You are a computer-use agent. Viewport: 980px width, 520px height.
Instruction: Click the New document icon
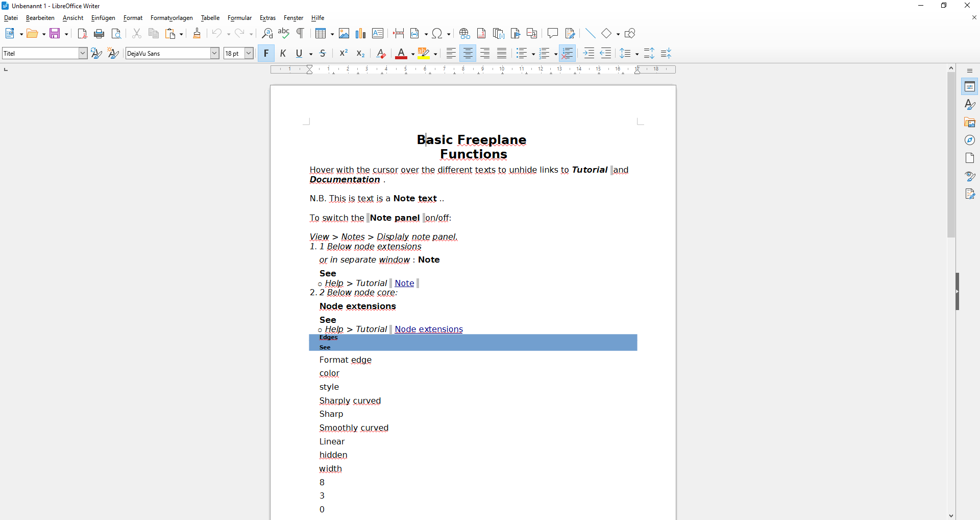10,34
